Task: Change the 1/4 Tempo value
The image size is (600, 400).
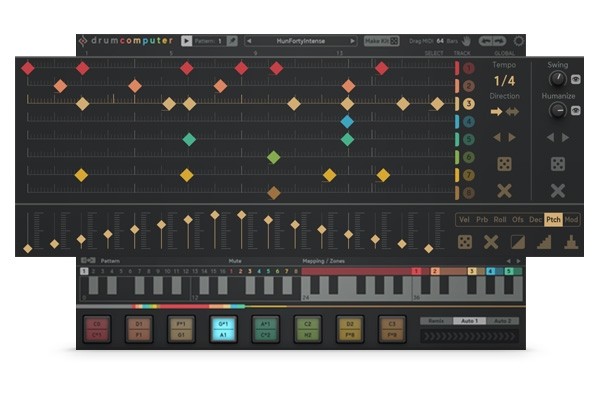Action: click(504, 81)
